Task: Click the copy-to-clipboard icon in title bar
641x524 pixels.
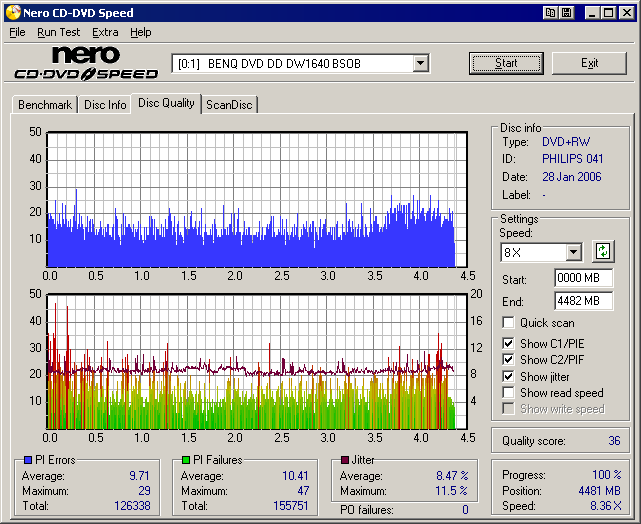Action: (x=550, y=13)
